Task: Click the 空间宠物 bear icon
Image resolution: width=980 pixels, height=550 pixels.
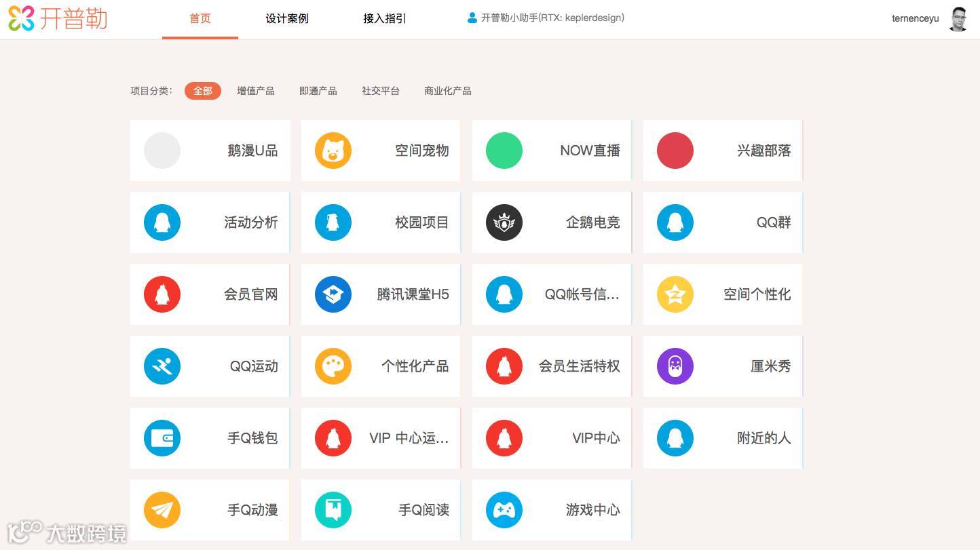Action: click(x=333, y=151)
